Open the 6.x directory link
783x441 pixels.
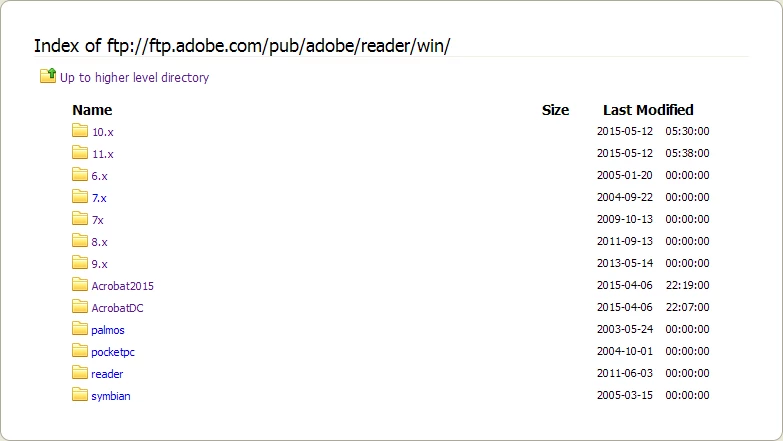(99, 176)
